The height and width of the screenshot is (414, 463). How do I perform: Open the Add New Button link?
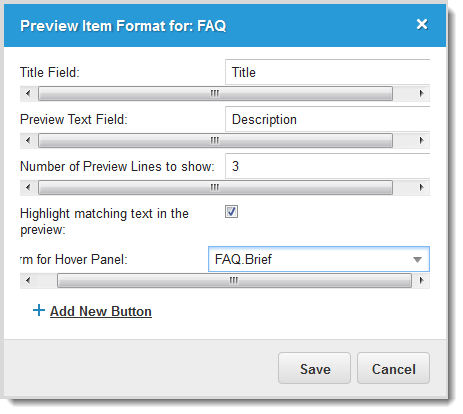(101, 311)
